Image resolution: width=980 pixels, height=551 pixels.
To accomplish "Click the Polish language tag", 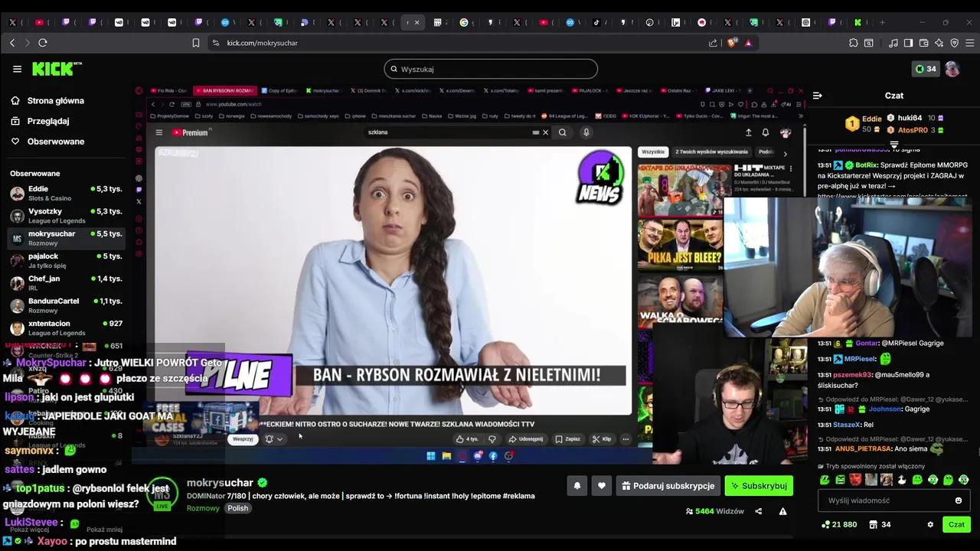I will click(x=237, y=508).
